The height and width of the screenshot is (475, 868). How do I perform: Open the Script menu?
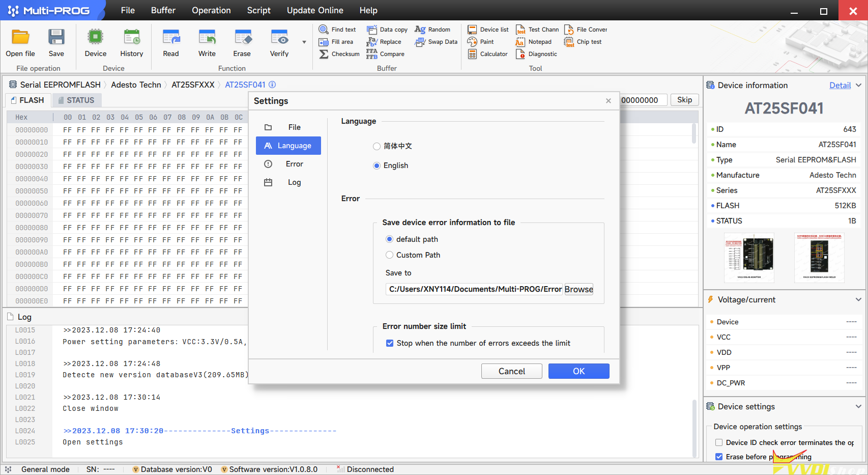point(258,10)
